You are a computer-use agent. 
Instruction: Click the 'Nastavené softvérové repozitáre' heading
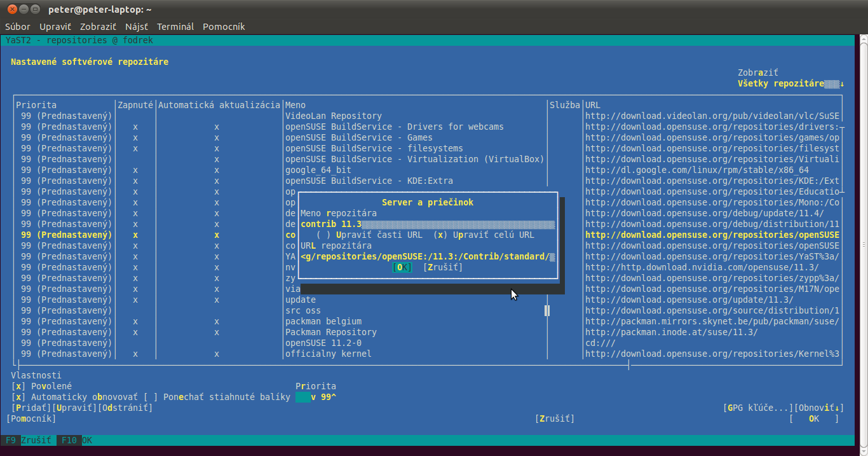point(90,62)
